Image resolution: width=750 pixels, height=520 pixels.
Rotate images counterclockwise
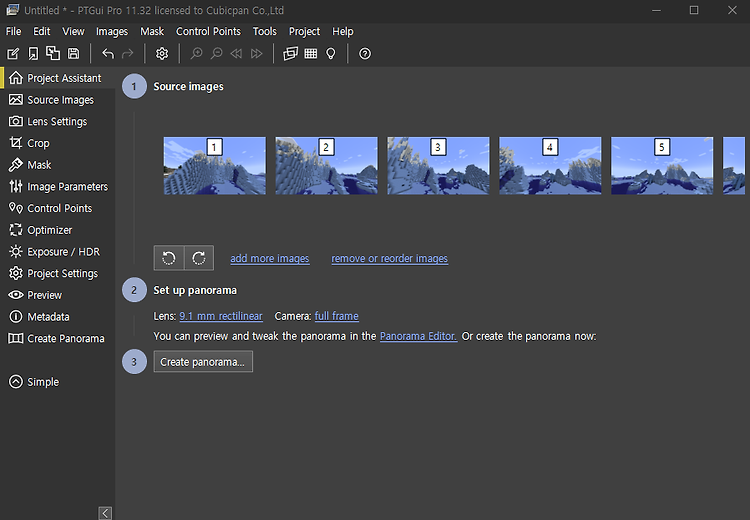point(169,258)
